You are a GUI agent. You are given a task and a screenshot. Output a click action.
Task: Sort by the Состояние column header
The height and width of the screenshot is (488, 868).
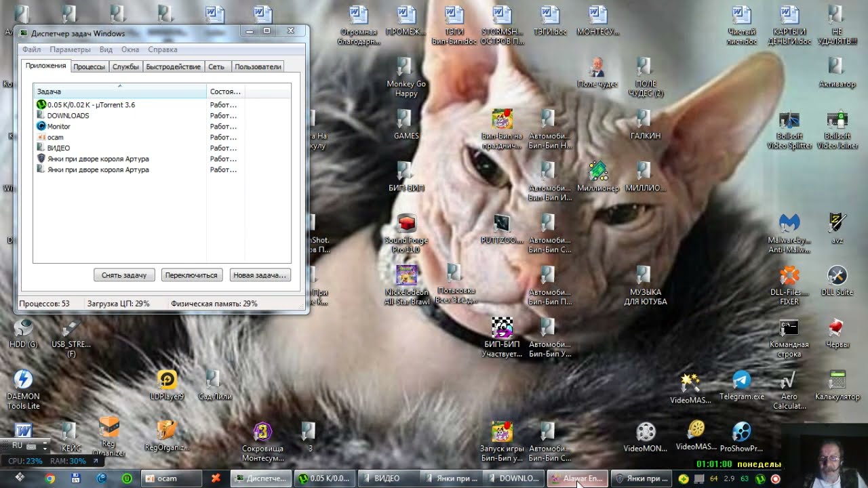[x=225, y=91]
